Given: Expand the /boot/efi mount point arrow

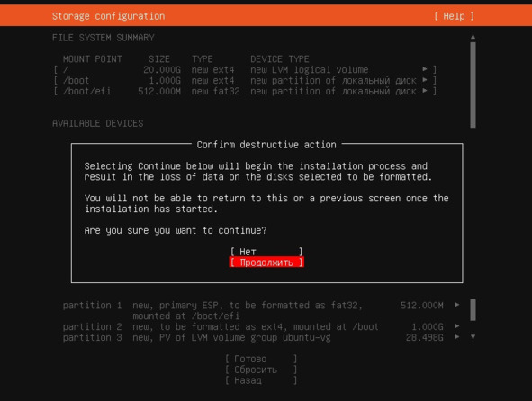Looking at the screenshot, I should [425, 91].
